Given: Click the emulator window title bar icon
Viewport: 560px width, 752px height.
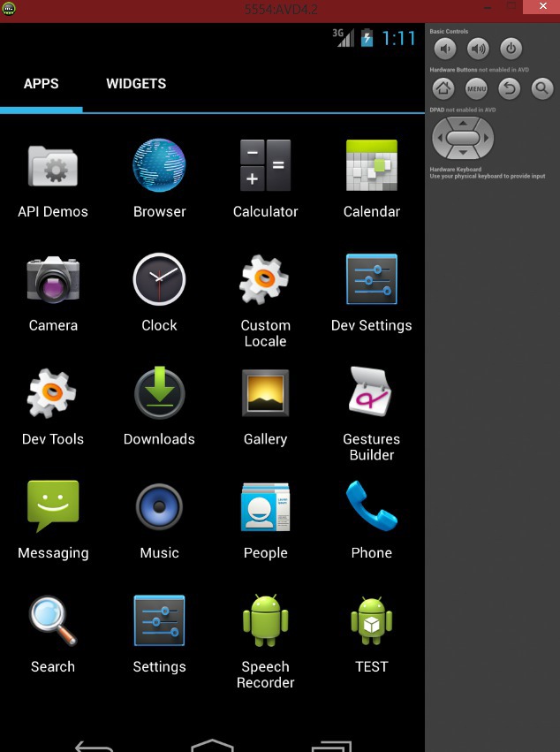Looking at the screenshot, I should 9,9.
